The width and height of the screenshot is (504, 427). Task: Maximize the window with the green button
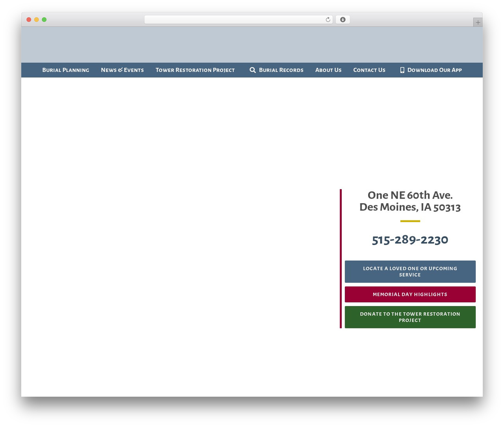click(44, 20)
